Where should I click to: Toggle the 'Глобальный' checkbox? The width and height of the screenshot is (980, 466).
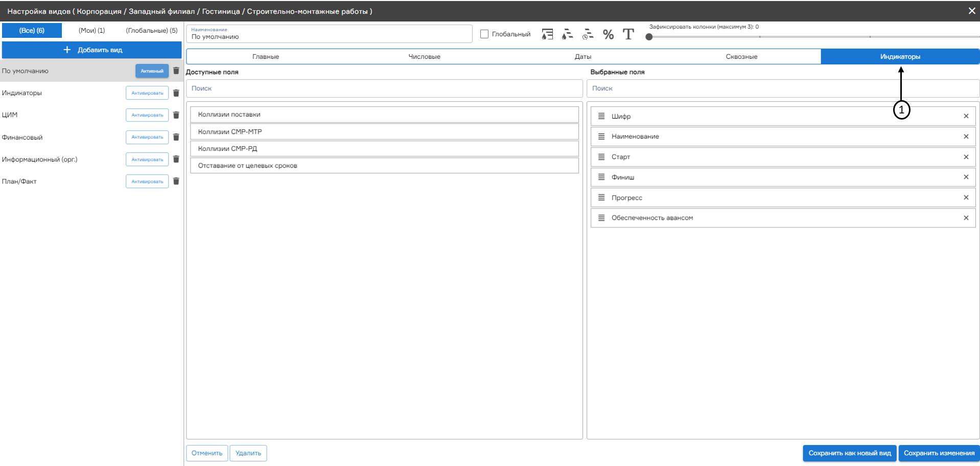click(x=484, y=34)
